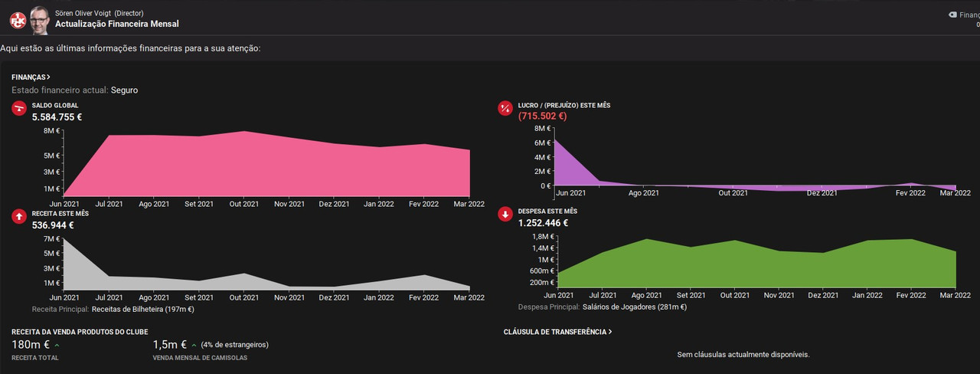Click the Finanças tag icon at top right
This screenshot has width=980, height=374.
click(952, 14)
